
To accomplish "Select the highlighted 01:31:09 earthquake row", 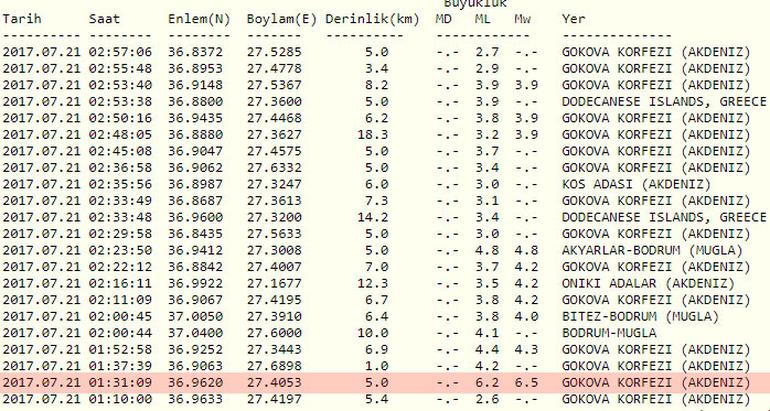I will [x=384, y=383].
